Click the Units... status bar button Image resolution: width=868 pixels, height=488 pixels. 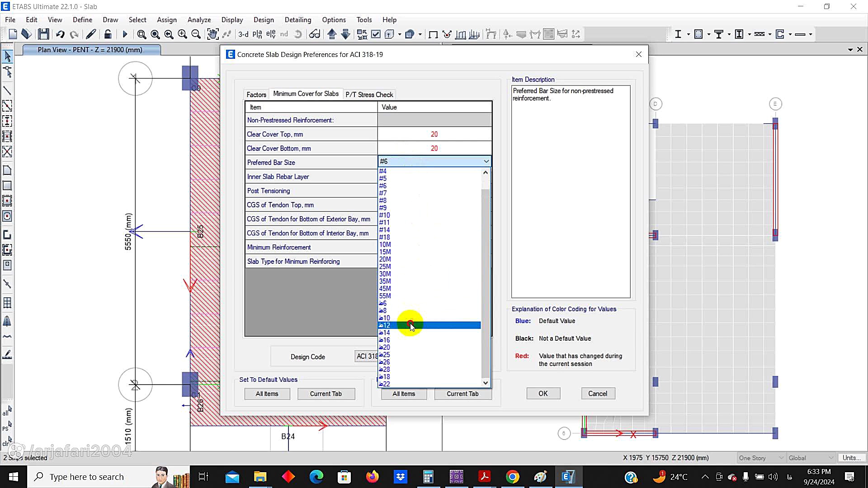(852, 458)
